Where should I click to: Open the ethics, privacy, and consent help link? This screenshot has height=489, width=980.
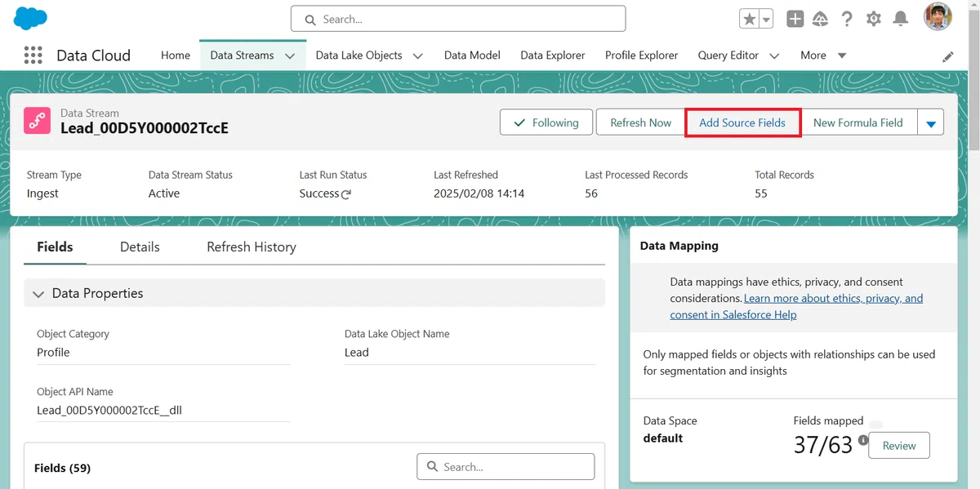[x=796, y=306]
